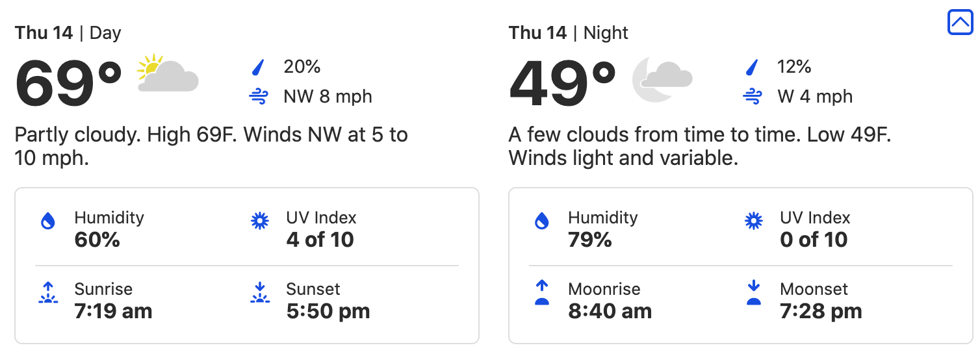This screenshot has height=352, width=980.
Task: Select the Thu 14 Day heading
Action: coord(68,33)
